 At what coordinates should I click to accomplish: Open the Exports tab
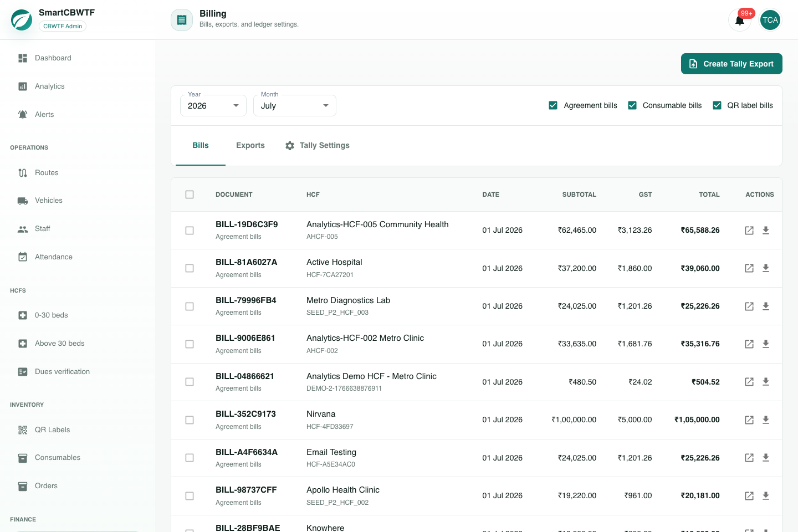(x=250, y=146)
